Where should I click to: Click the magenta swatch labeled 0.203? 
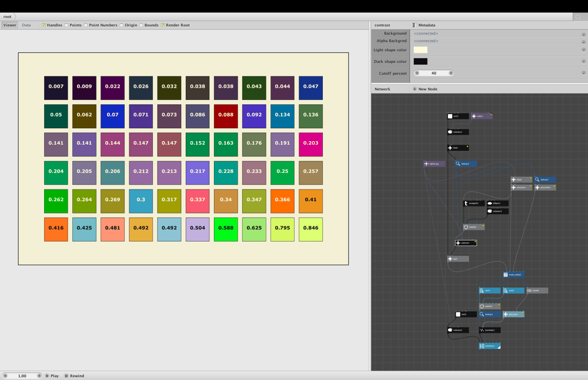click(x=311, y=145)
